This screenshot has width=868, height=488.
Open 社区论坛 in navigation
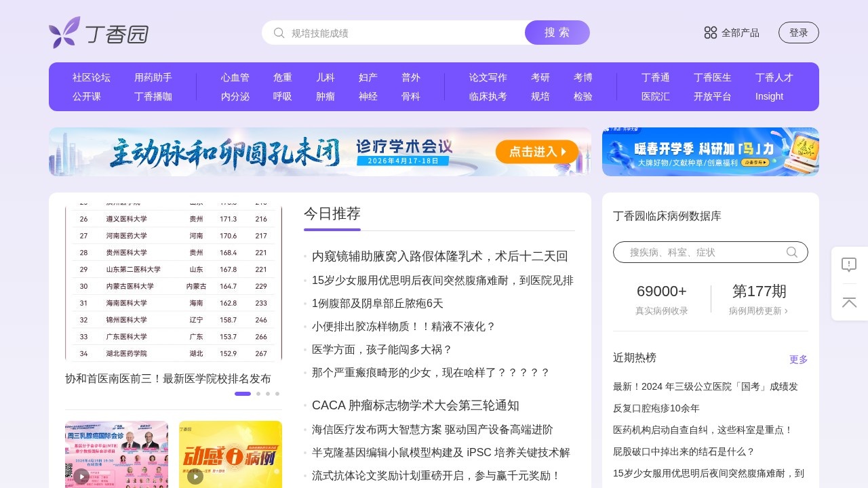tap(92, 77)
